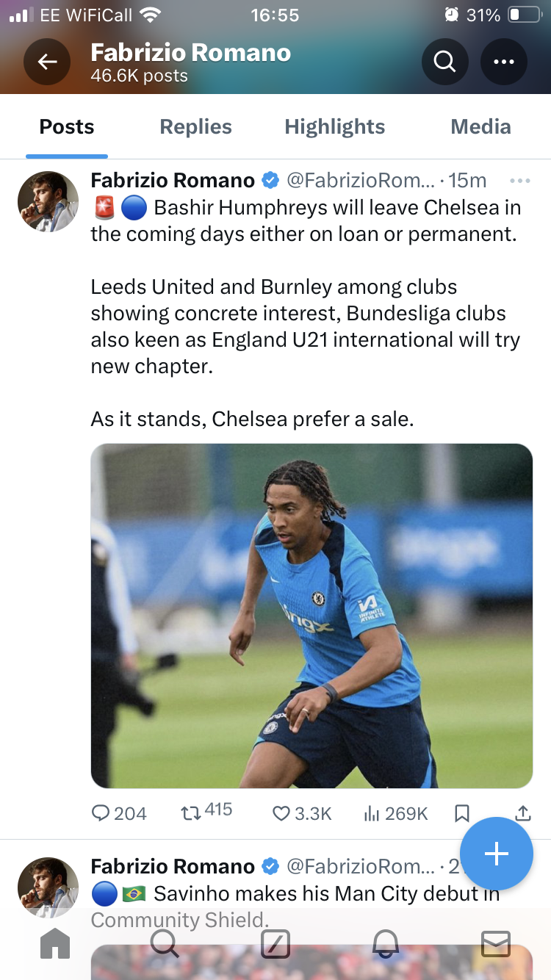Tap the back arrow button
The image size is (551, 980).
[x=47, y=62]
